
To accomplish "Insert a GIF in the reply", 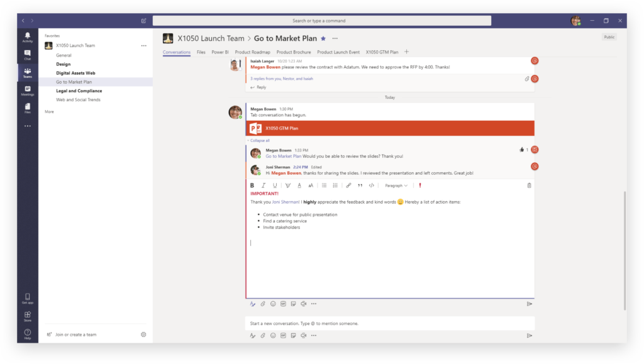I will [284, 304].
